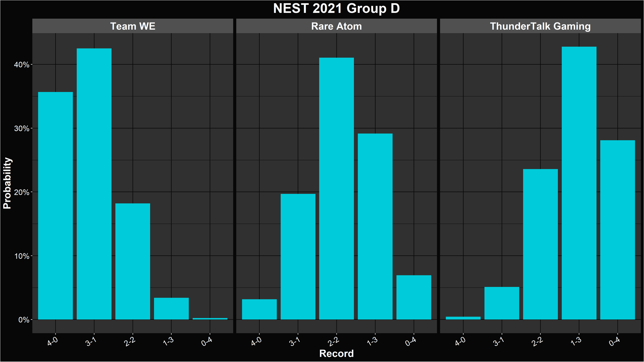
Task: Click the 2-2 label under ThunderTalk Gaming
Action: click(x=538, y=342)
